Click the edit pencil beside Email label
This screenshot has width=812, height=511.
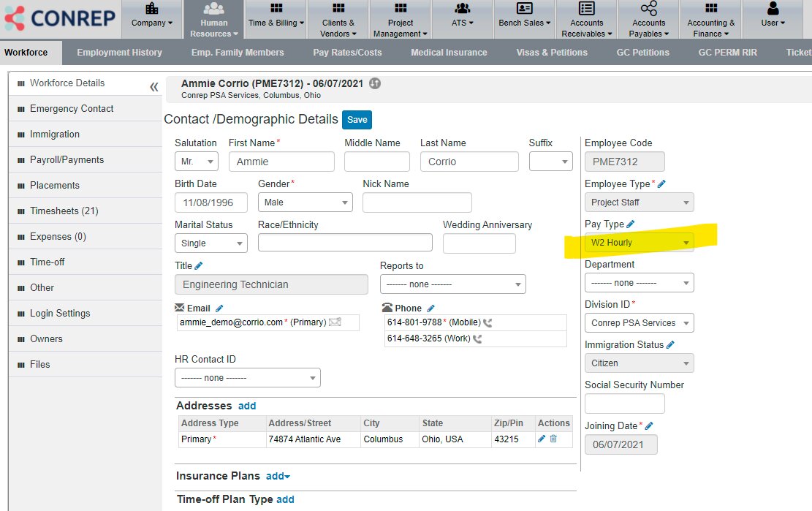click(x=219, y=309)
